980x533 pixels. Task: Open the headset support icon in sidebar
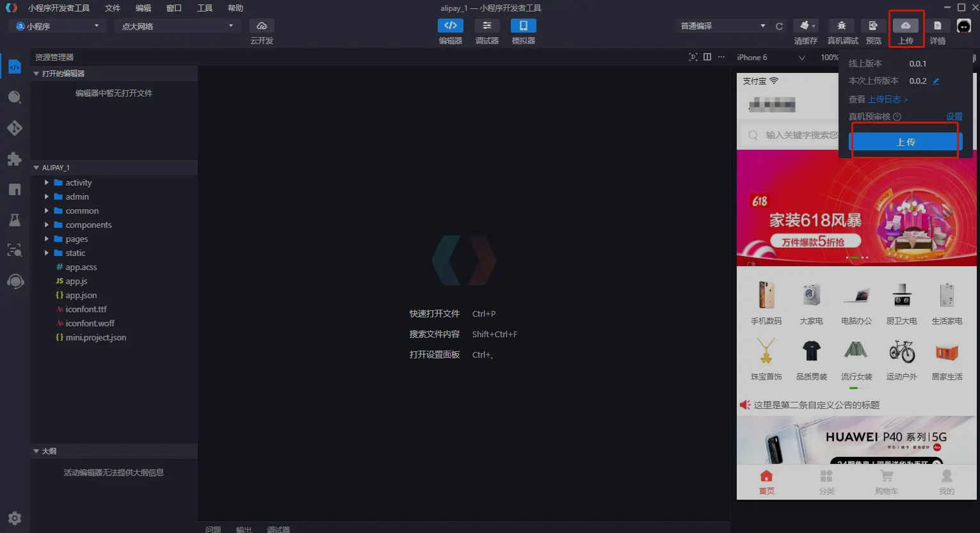point(15,282)
